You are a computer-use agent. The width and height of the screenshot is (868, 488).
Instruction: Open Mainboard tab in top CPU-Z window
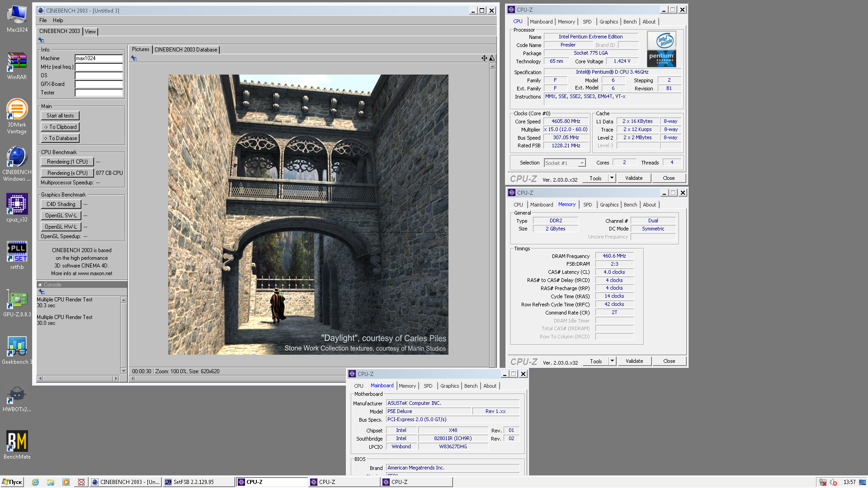(541, 22)
